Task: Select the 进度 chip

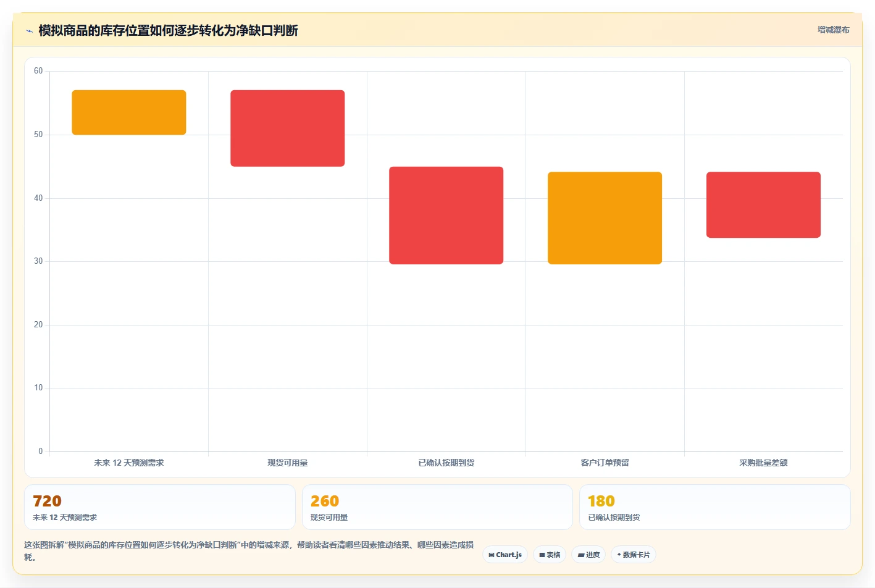Action: click(588, 555)
